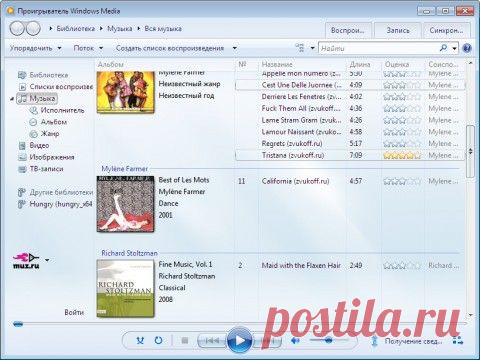Viewport: 480px width, 360px height.
Task: Expand arrow next to Создать список воспроизведения
Action: click(x=235, y=48)
